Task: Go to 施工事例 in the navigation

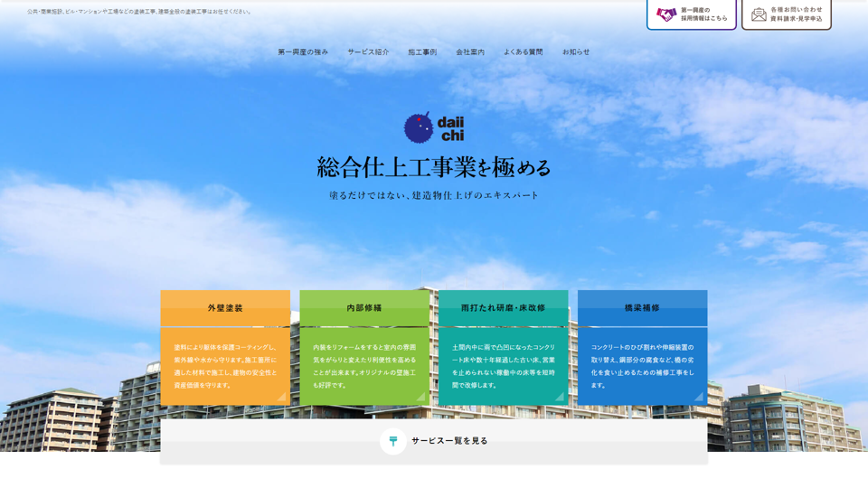Action: coord(422,52)
